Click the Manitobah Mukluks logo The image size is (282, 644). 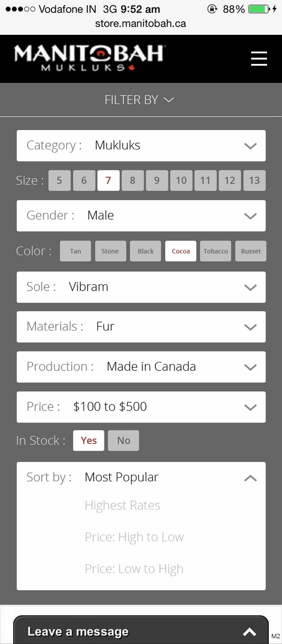pyautogui.click(x=89, y=58)
